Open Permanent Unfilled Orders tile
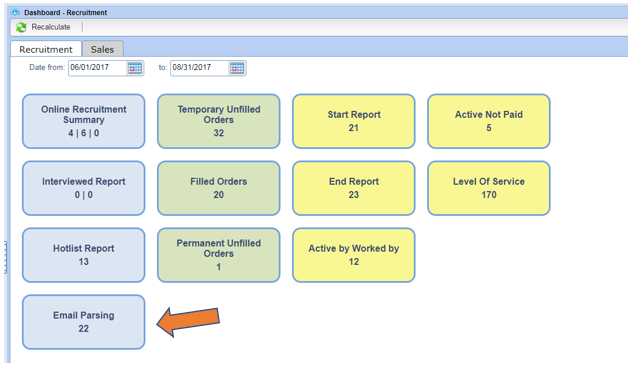This screenshot has height=365, width=635. pos(219,255)
